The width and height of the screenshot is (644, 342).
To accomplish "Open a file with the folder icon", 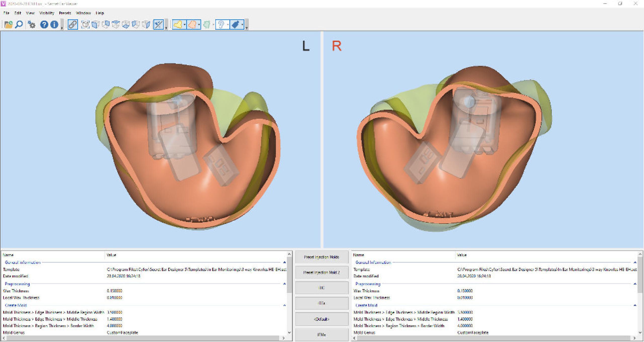I will pyautogui.click(x=8, y=24).
